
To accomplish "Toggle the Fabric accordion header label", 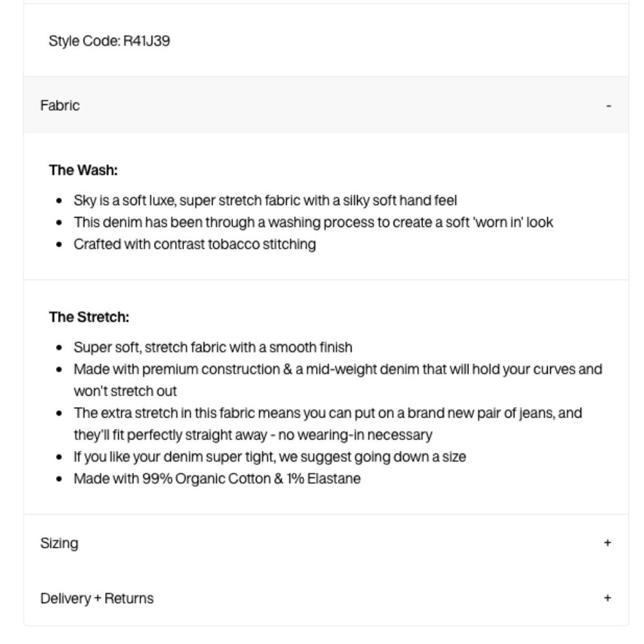I will pos(59,106).
